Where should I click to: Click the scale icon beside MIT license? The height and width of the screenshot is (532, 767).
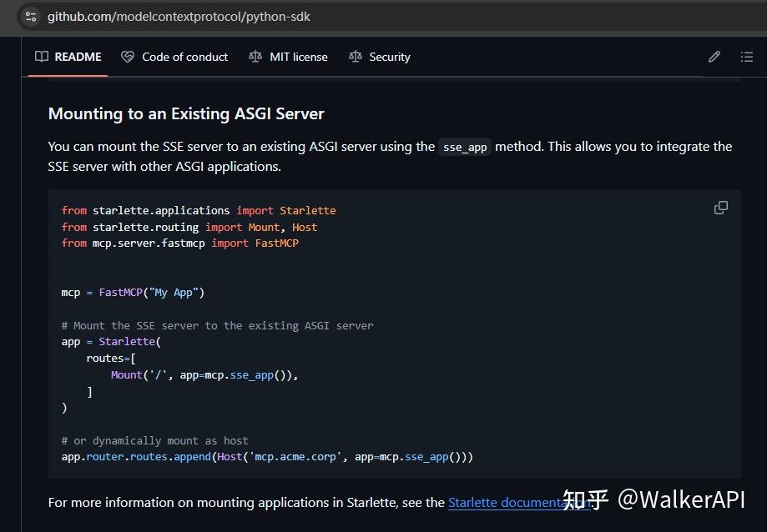(255, 57)
